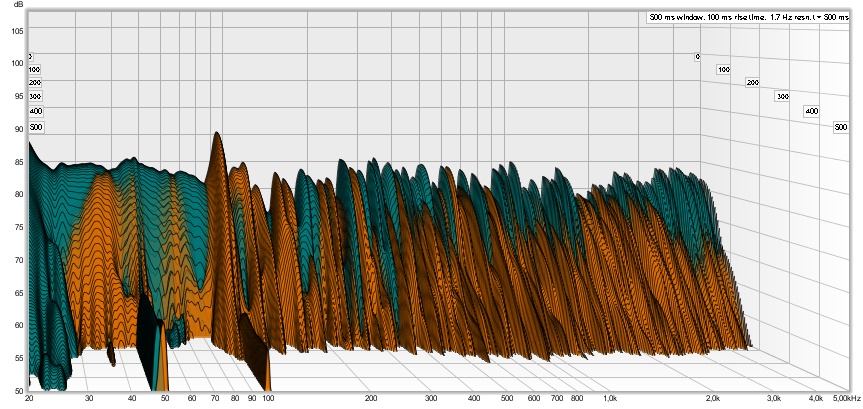Click the 20 Hz frequency axis label

click(x=29, y=397)
